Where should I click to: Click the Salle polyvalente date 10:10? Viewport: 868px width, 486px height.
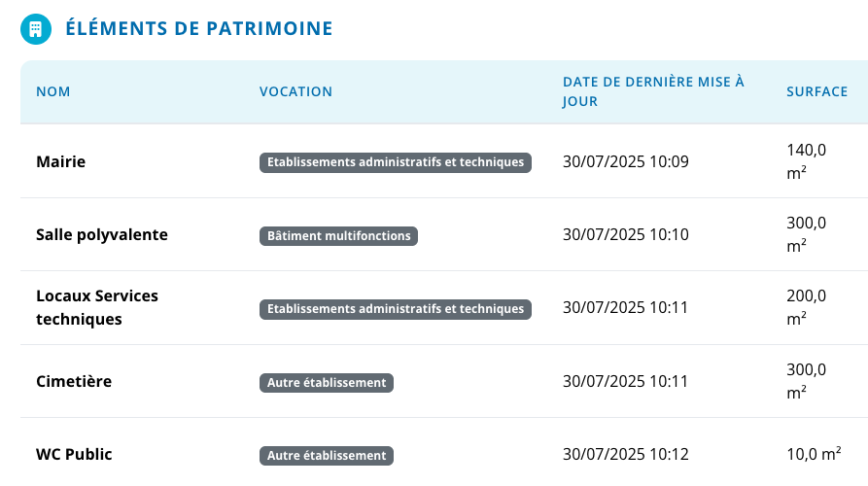626,234
